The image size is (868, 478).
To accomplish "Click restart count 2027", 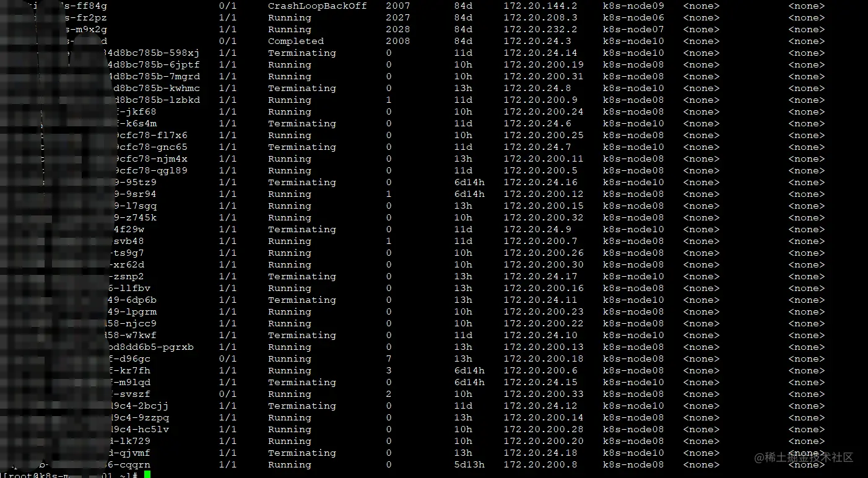I will point(397,18).
